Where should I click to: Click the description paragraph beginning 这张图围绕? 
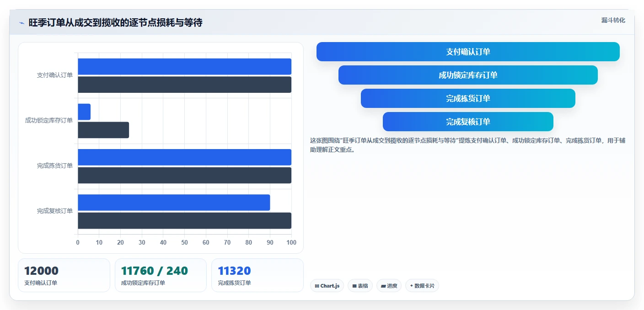point(467,145)
